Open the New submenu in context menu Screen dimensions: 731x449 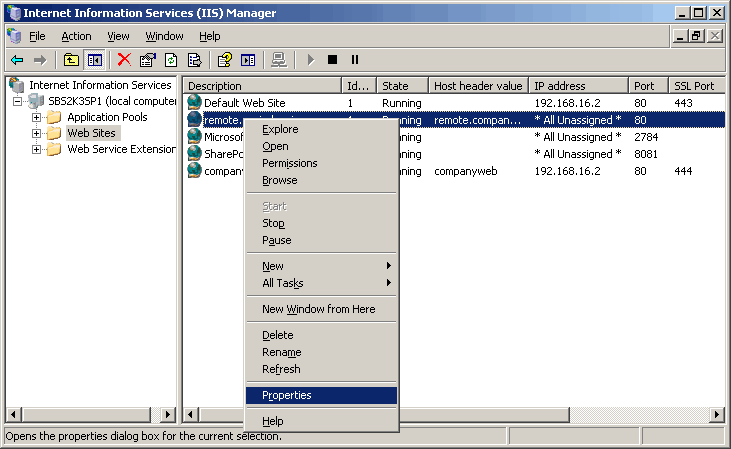click(x=322, y=266)
